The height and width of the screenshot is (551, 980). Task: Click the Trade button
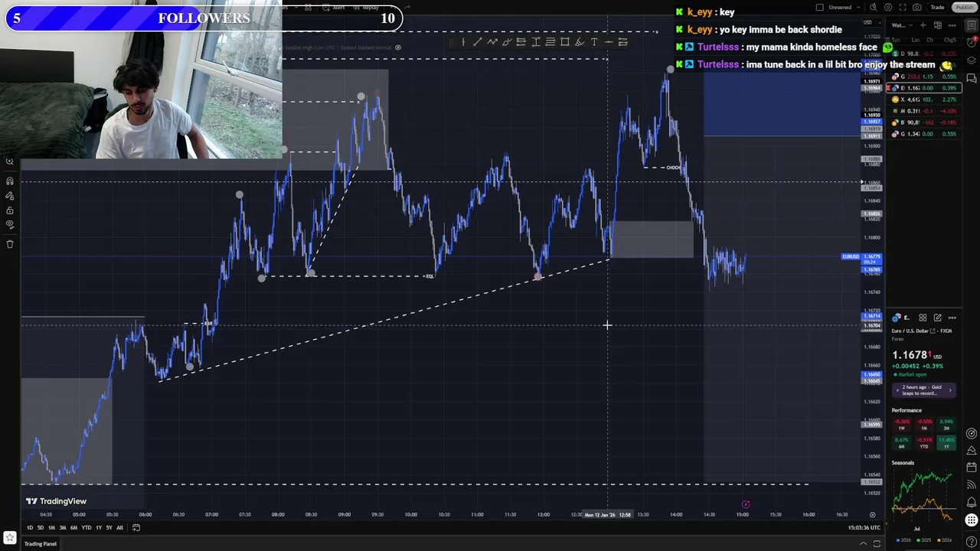tap(937, 8)
